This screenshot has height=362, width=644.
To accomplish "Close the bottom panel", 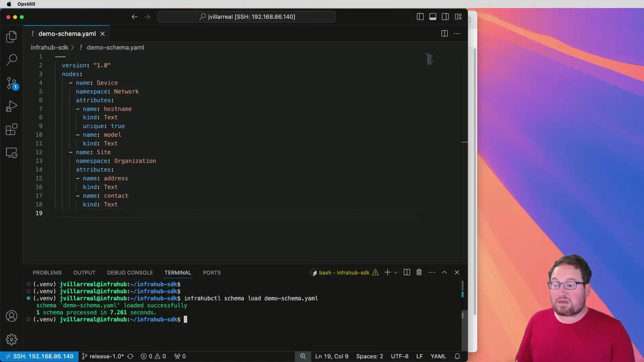I will tap(457, 272).
